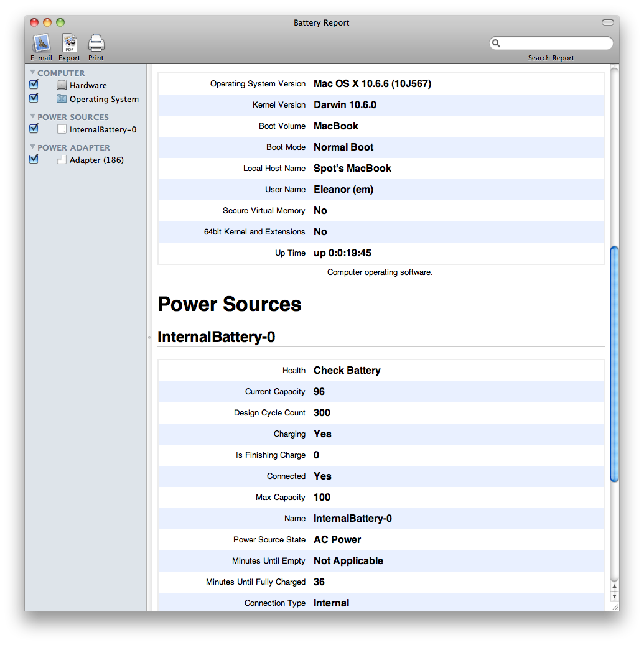This screenshot has width=644, height=645.
Task: Toggle the InternalBattery-0 checkbox
Action: coord(34,128)
